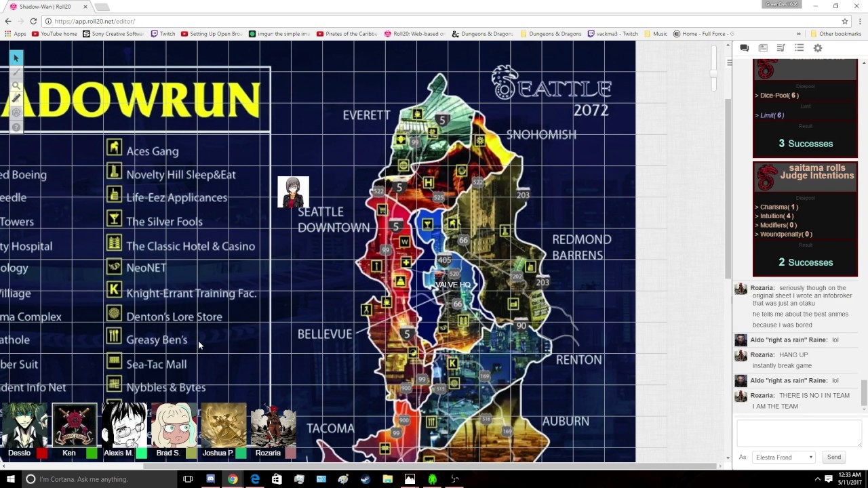The height and width of the screenshot is (488, 868).
Task: Click the Knight-Errant Training Fac. K icon
Action: (114, 290)
